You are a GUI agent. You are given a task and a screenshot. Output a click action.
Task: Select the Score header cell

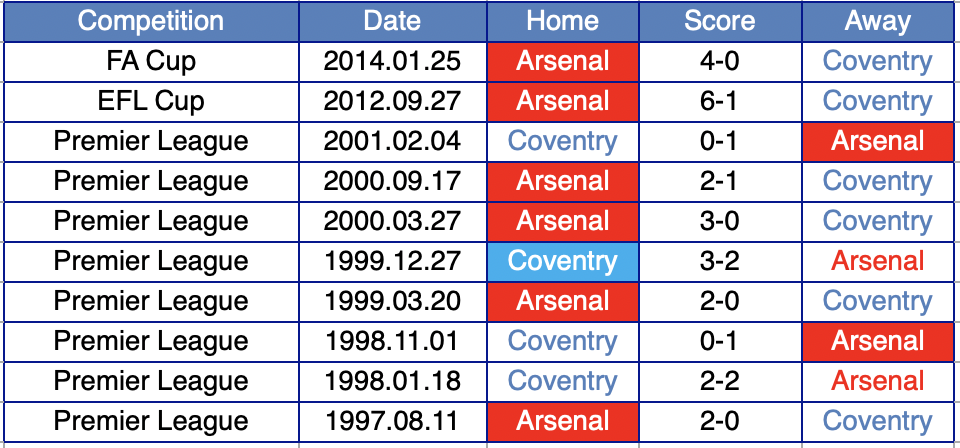tap(720, 21)
